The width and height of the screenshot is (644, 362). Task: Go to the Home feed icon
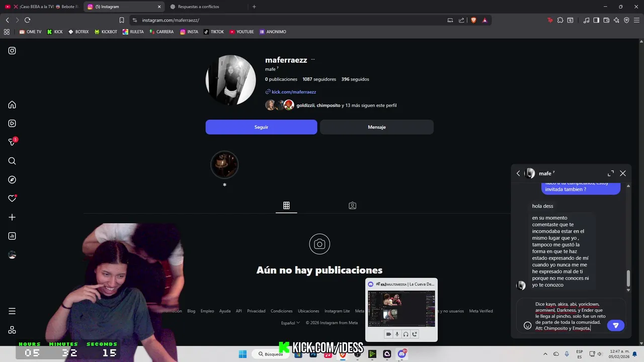(x=12, y=105)
